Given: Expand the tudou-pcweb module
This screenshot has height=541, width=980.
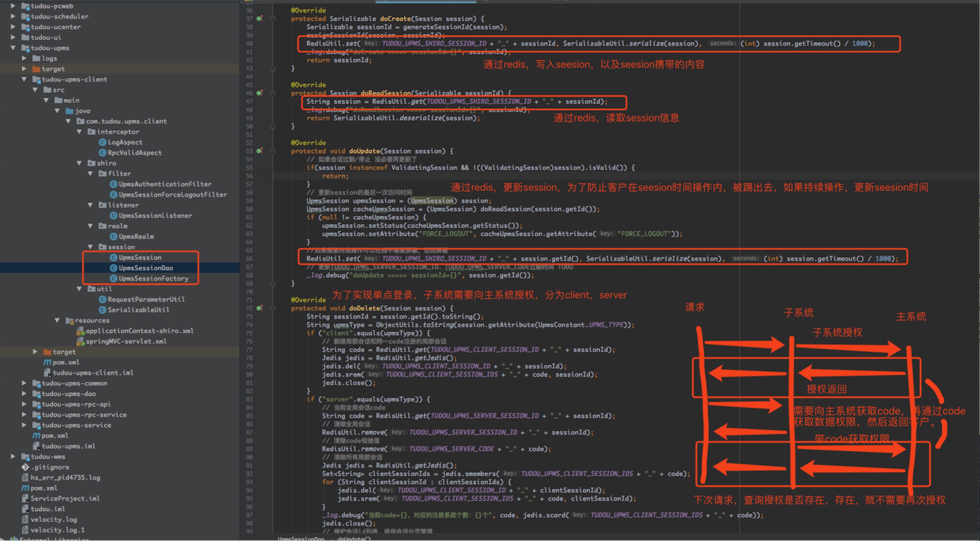Looking at the screenshot, I should click(x=13, y=6).
